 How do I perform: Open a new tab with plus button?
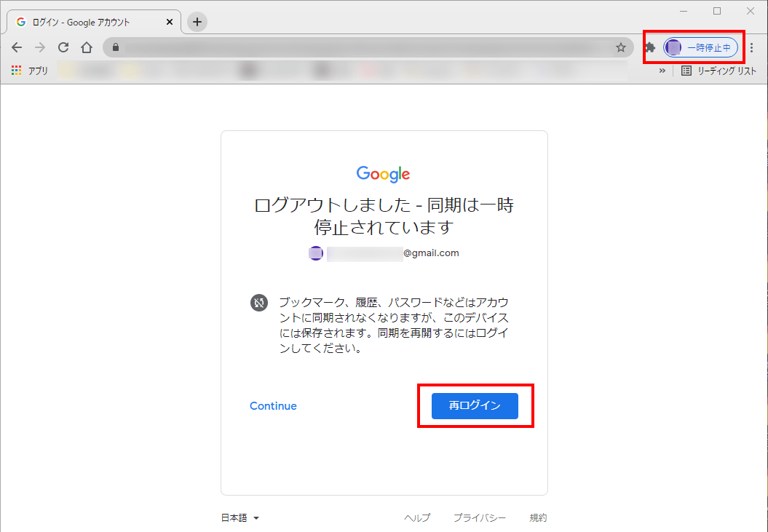197,22
